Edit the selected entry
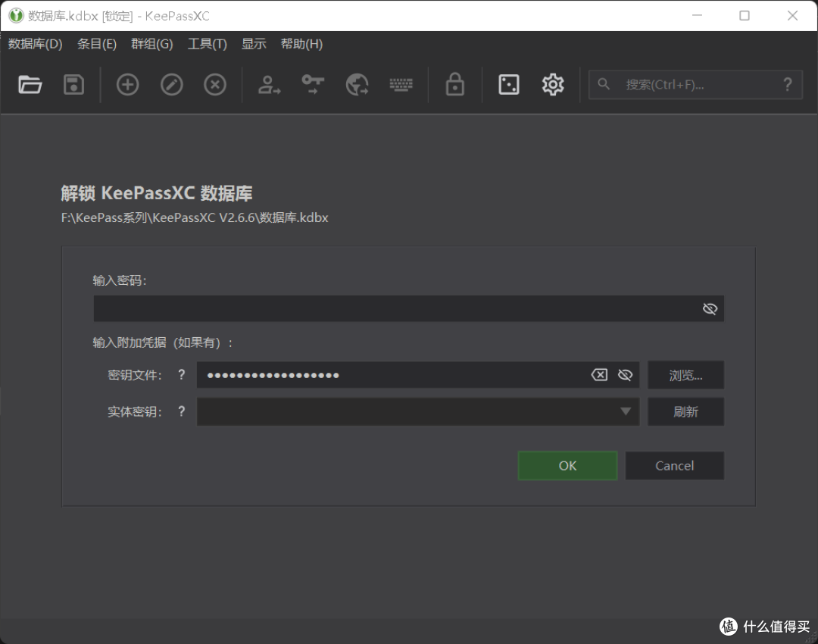Screen dimensions: 818x644 click(171, 84)
